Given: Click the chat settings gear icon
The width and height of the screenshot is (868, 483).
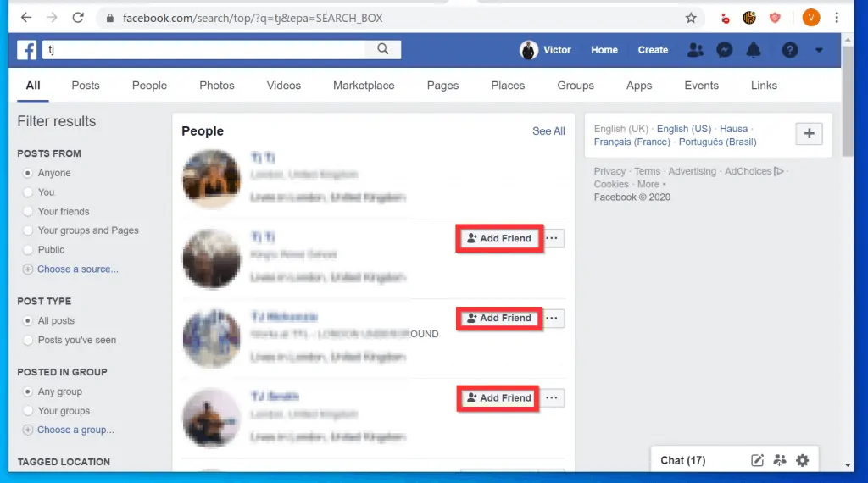Looking at the screenshot, I should pyautogui.click(x=802, y=460).
